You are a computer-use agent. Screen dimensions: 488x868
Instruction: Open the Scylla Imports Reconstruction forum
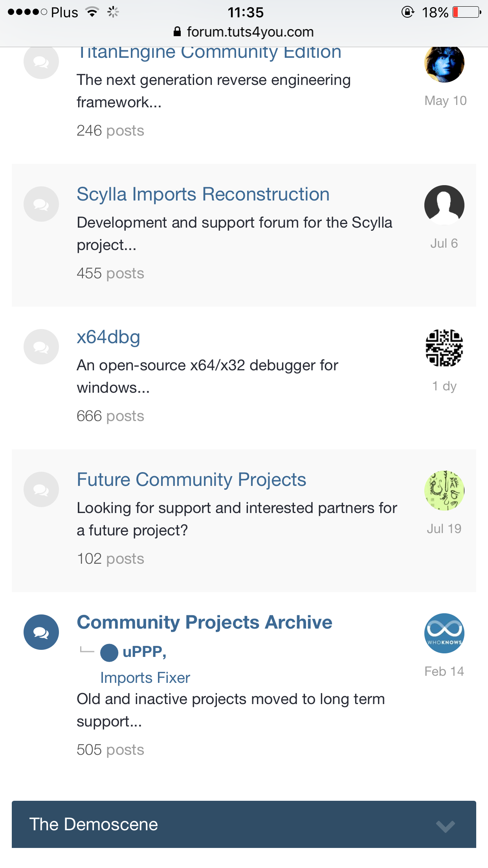click(x=203, y=194)
